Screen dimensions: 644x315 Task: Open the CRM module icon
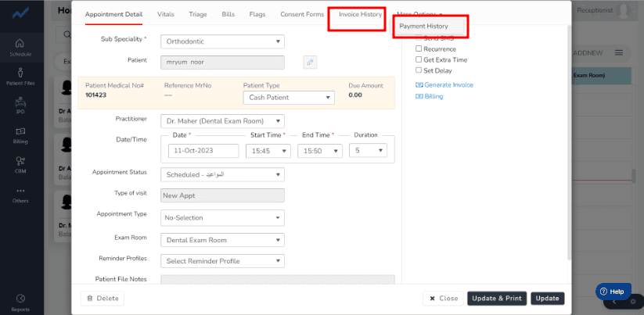point(20,161)
